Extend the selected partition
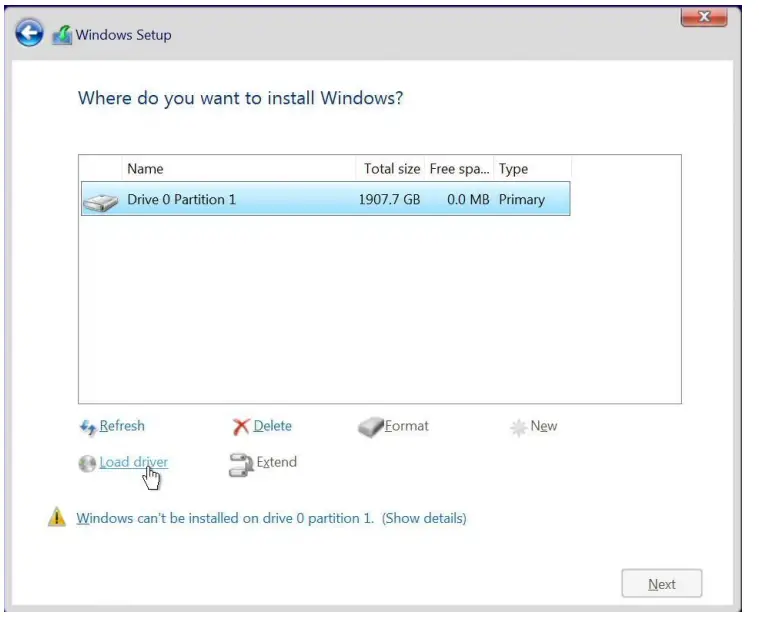The image size is (759, 620). (276, 462)
